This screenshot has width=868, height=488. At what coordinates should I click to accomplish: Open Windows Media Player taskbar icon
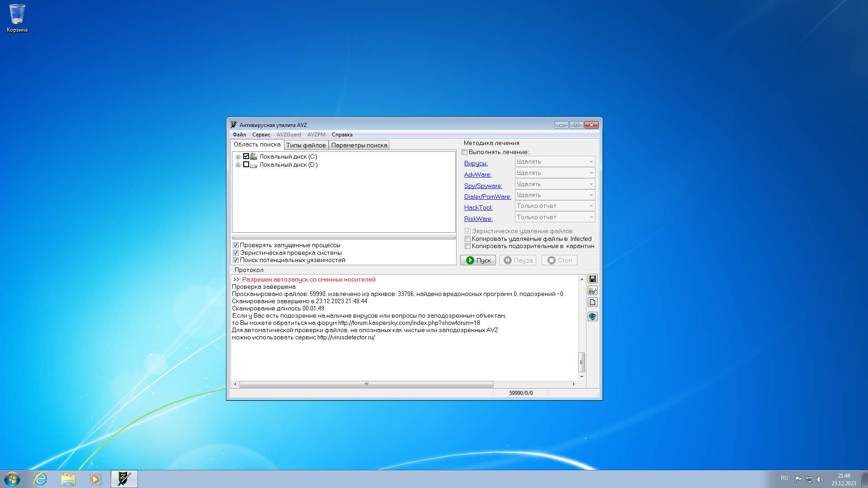(95, 479)
